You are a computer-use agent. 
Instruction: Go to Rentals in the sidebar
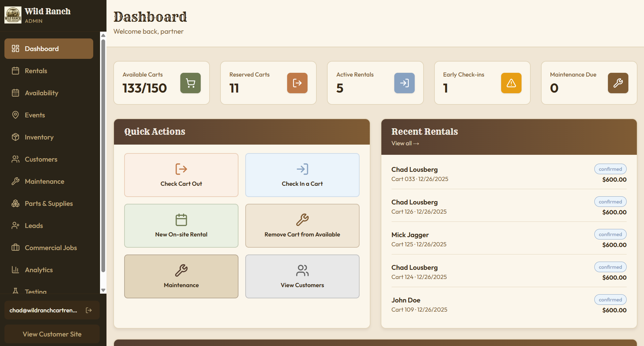pyautogui.click(x=36, y=71)
